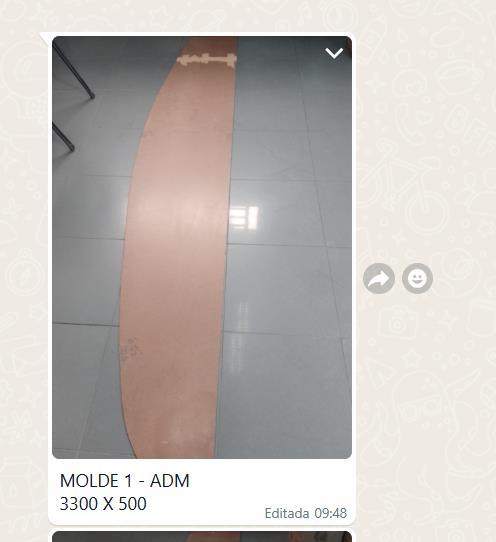Open message options chevron on the photo
Screen dimensions: 496x542
(x=334, y=53)
